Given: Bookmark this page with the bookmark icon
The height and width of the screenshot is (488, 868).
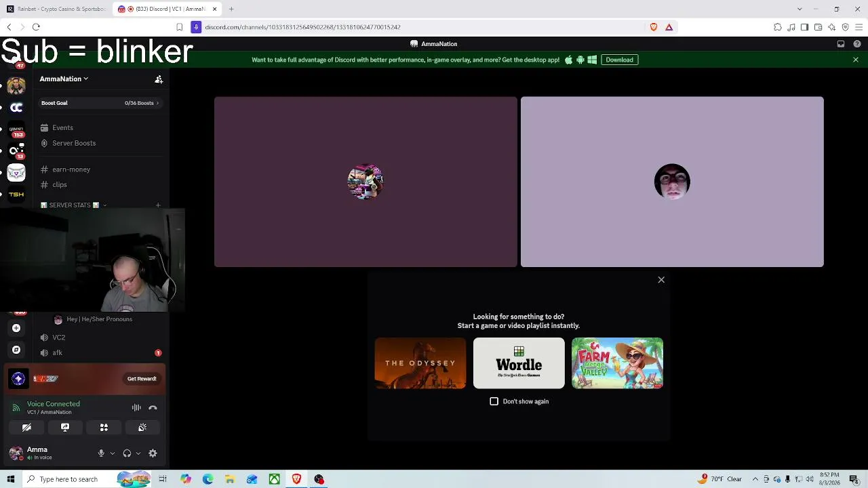Looking at the screenshot, I should 179,27.
